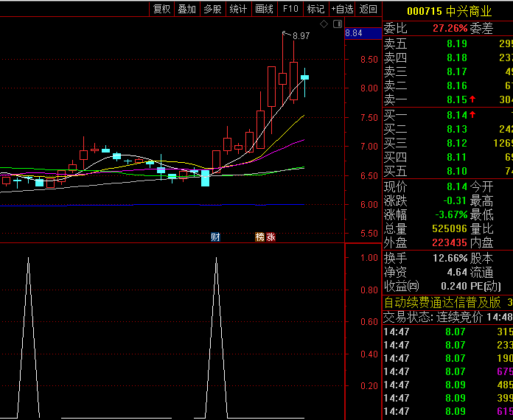
Task: Click the red up arrow beside 买一
Action: 472,114
